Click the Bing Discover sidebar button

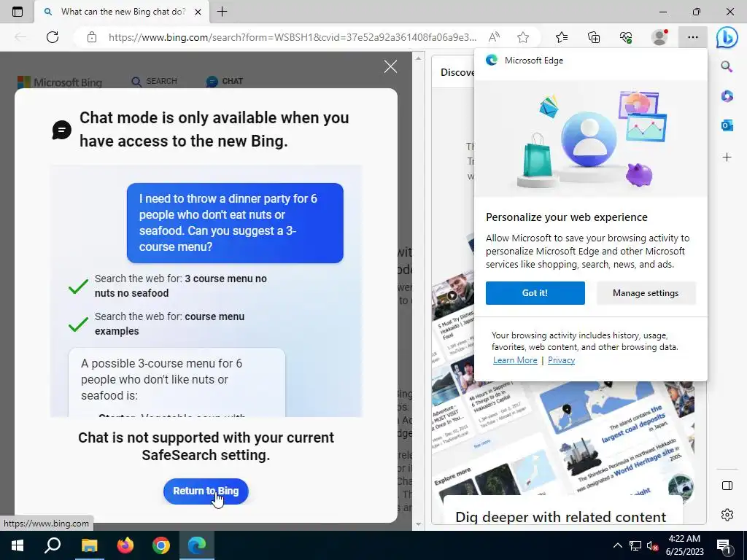[727, 37]
